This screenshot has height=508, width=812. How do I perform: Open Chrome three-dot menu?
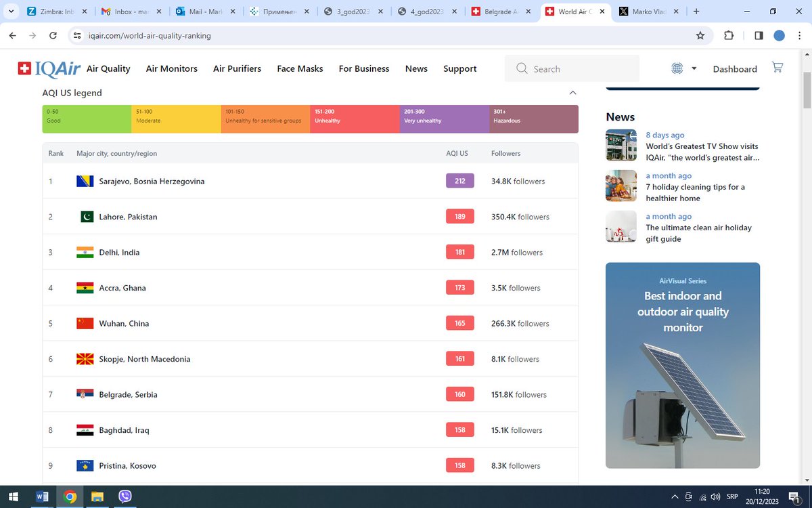point(799,35)
